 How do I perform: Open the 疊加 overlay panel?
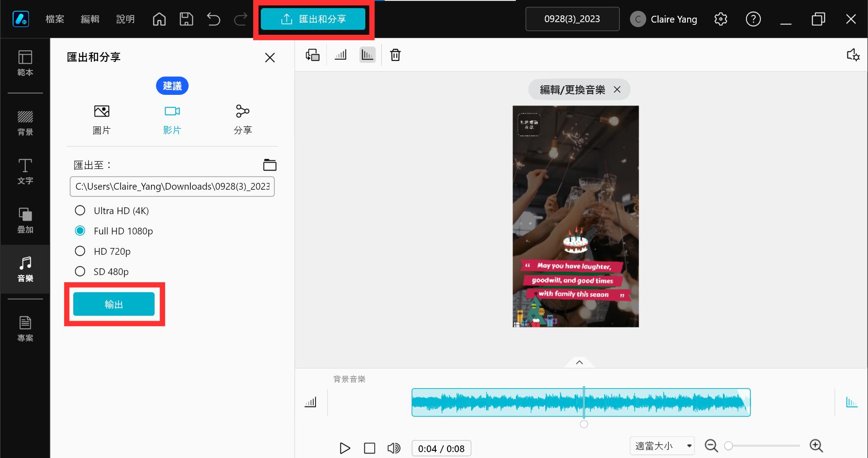pos(25,220)
